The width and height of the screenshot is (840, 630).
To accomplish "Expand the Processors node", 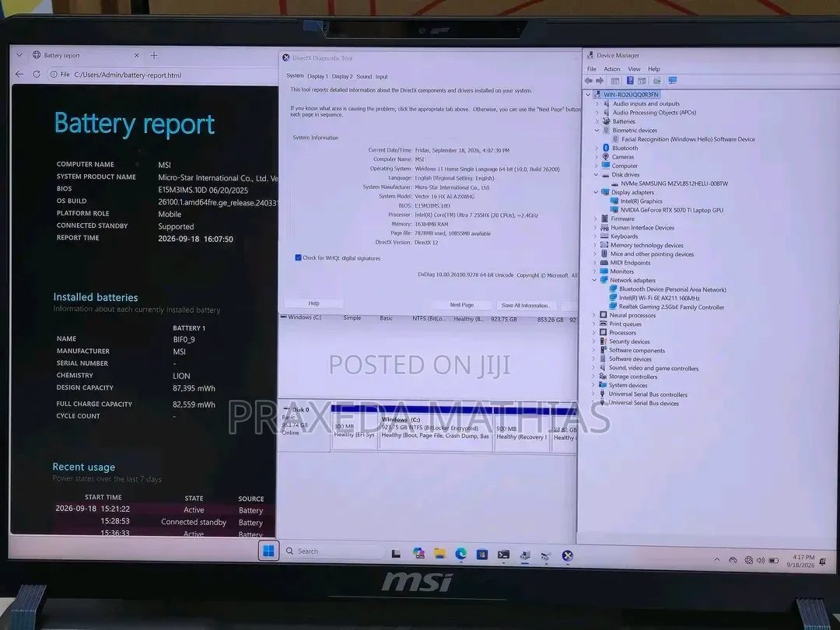I will point(594,333).
